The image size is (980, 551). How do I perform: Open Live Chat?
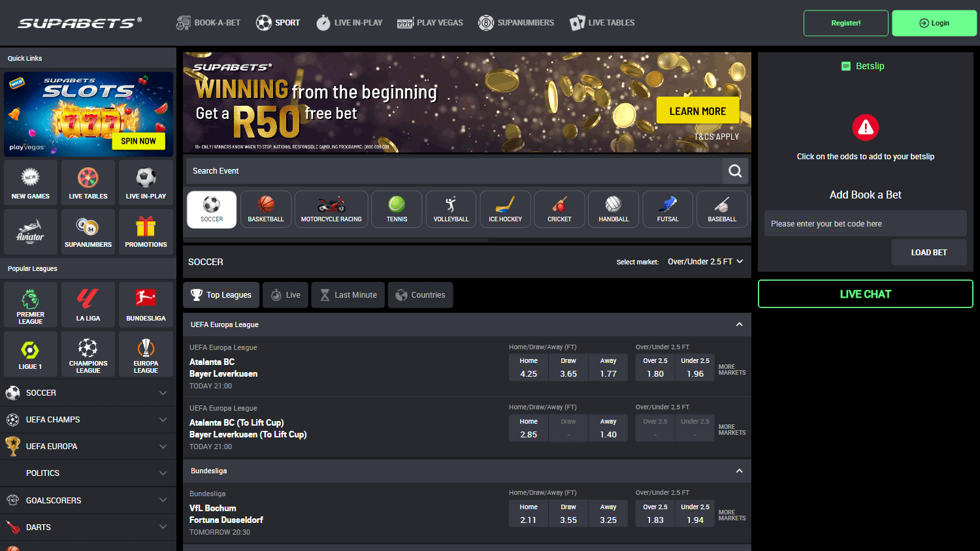pyautogui.click(x=866, y=294)
